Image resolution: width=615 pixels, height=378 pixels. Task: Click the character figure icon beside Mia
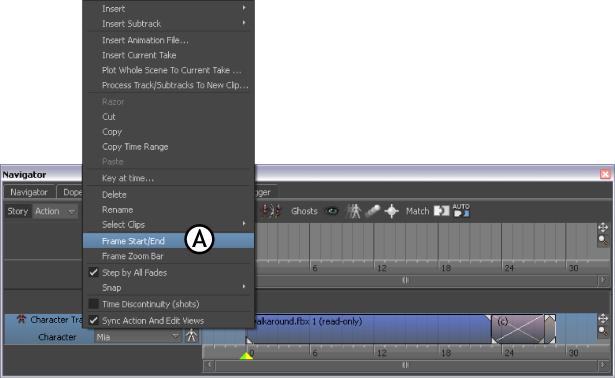[191, 336]
